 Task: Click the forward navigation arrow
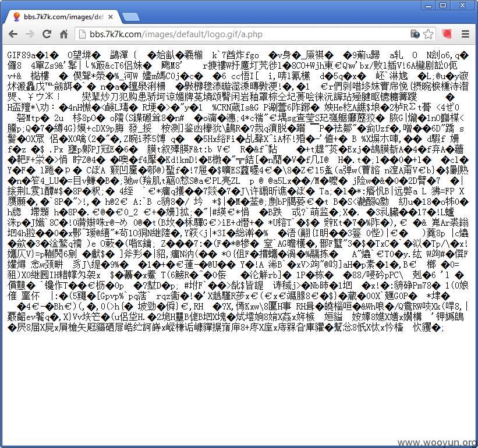pos(30,34)
